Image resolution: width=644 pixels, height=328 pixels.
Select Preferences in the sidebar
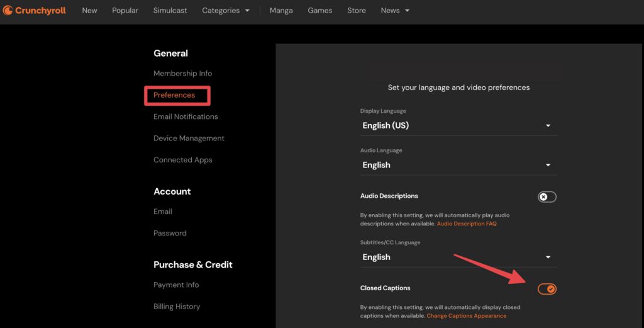pyautogui.click(x=174, y=95)
